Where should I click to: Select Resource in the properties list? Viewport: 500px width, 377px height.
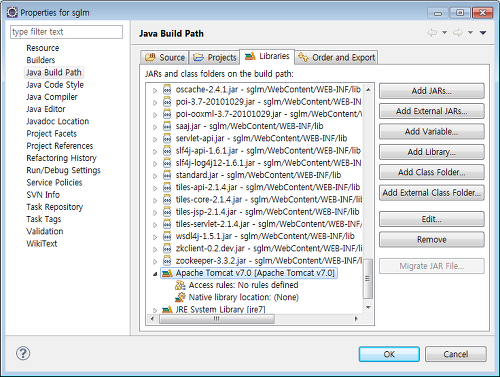pos(43,48)
